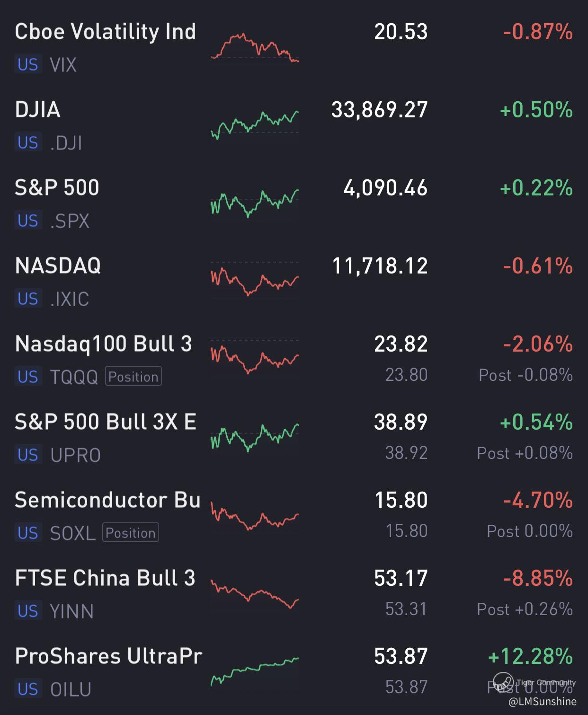Click the Tiger Community logo icon

(x=503, y=682)
